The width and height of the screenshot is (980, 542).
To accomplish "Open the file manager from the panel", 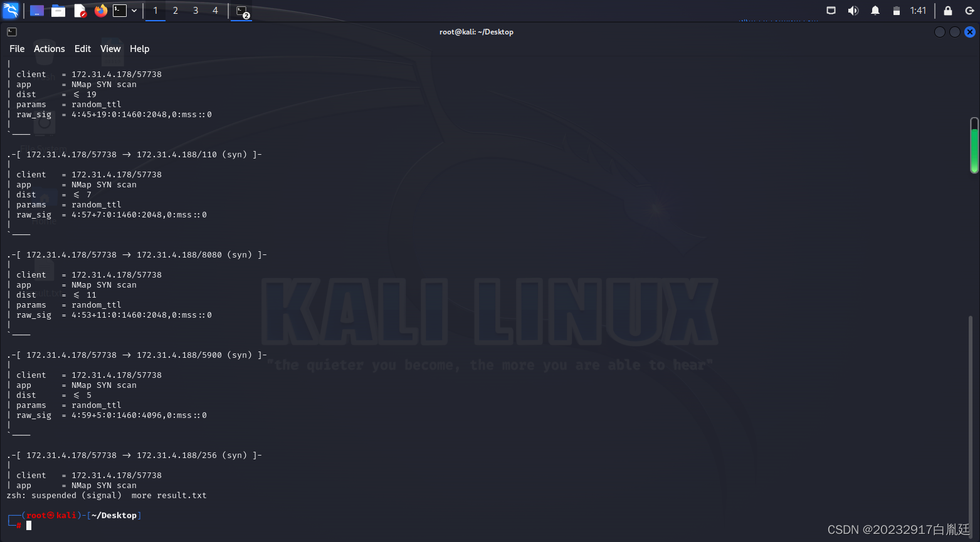I will [58, 11].
